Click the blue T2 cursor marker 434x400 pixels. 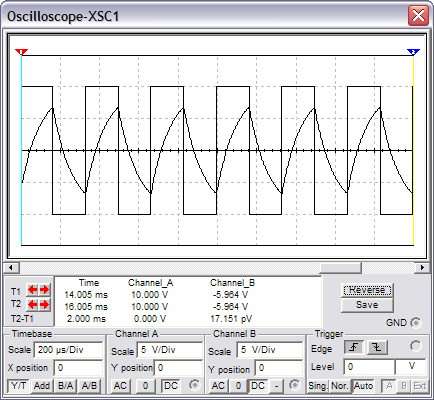413,52
